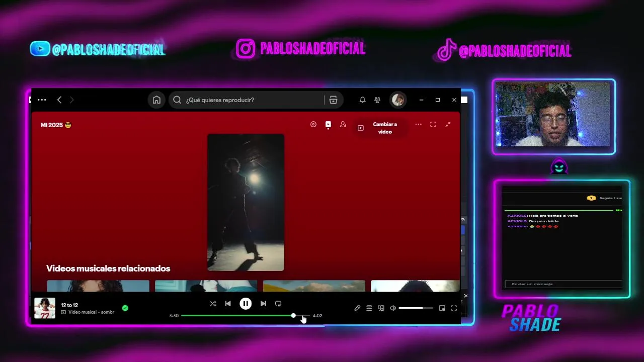Adjust the volume slider
This screenshot has width=644, height=362.
pos(416,308)
